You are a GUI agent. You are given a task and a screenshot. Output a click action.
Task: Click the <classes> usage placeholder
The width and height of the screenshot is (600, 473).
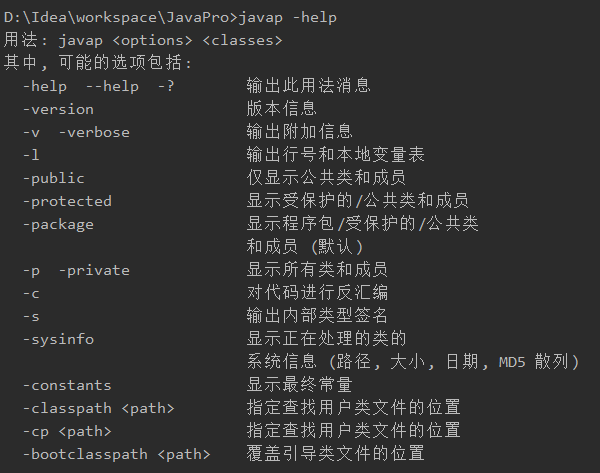243,41
